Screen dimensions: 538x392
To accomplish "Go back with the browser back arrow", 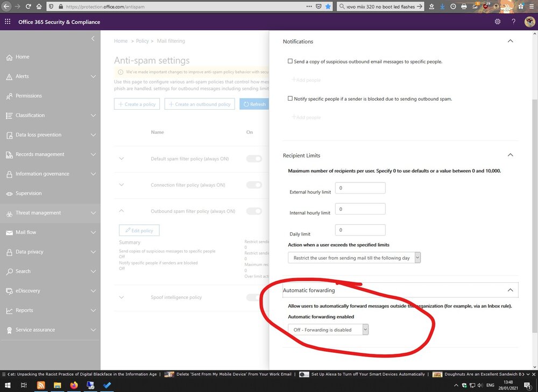I will (6, 6).
